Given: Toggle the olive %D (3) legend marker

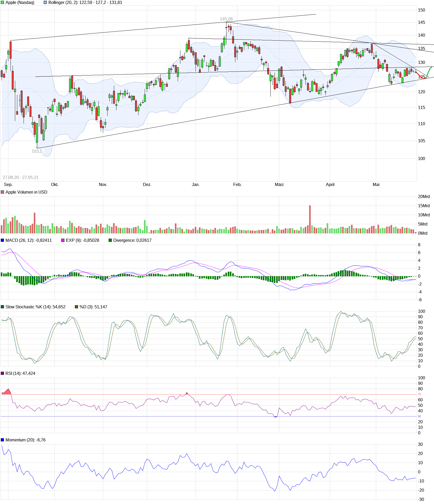Looking at the screenshot, I should point(76,306).
